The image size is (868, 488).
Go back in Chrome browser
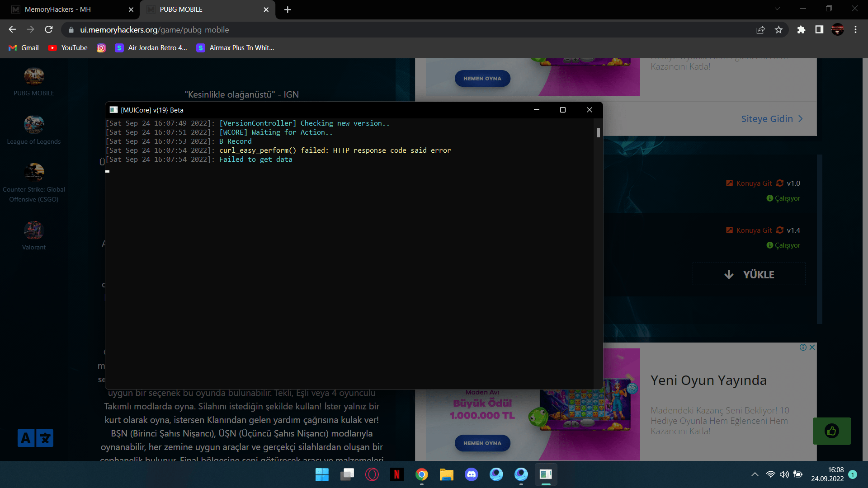(12, 29)
